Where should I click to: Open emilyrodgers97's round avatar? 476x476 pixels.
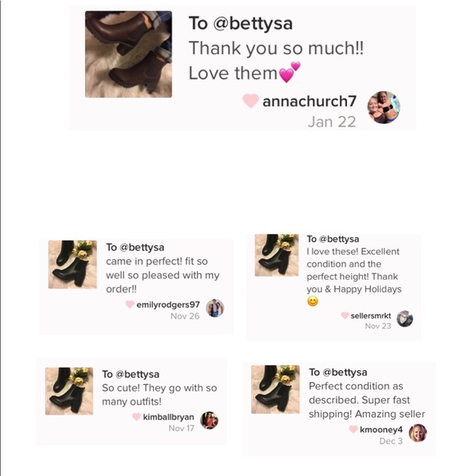click(x=215, y=308)
